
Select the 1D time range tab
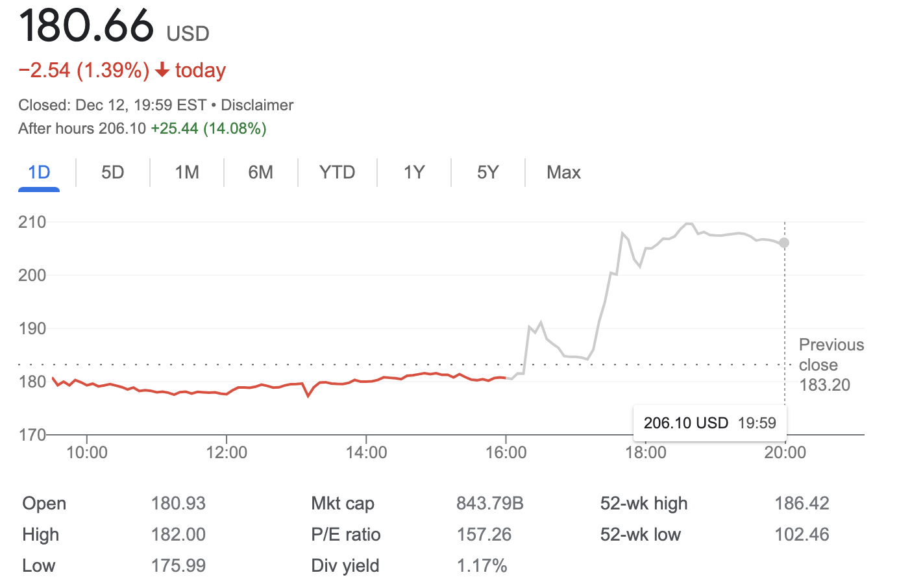39,173
